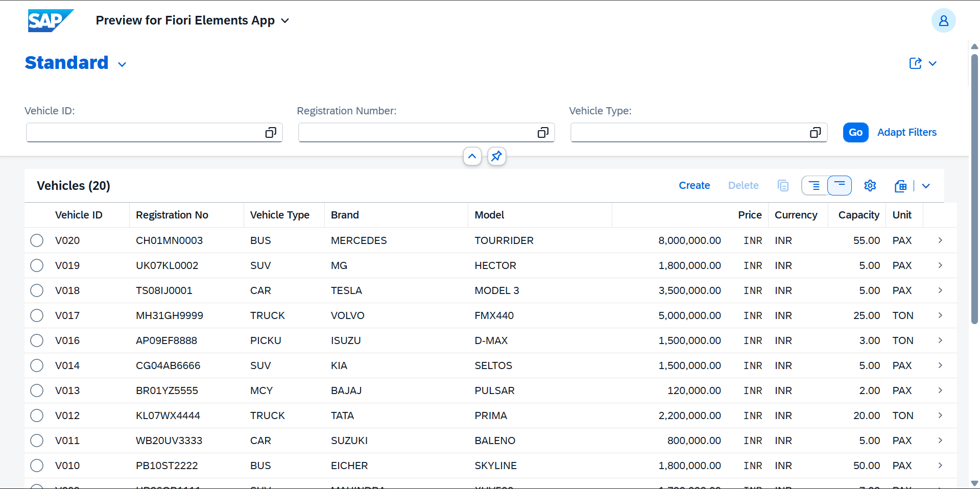Select the radio button for V014
The height and width of the screenshot is (489, 980).
[37, 365]
